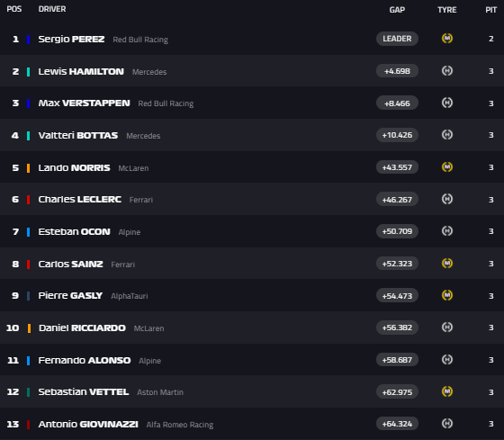The image size is (504, 440).
Task: Click Lando Norris's yellow medium tyre icon
Action: tap(447, 167)
